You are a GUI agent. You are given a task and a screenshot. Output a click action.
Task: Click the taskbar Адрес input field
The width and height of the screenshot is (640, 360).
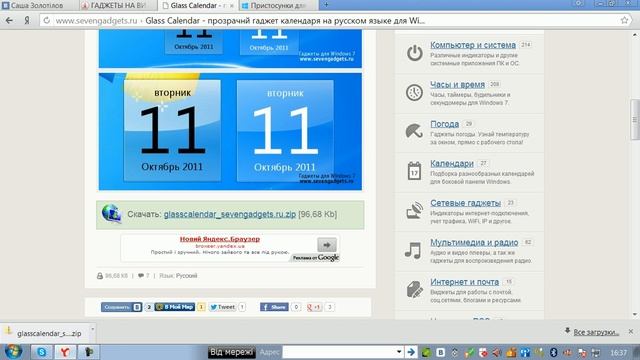pos(340,352)
